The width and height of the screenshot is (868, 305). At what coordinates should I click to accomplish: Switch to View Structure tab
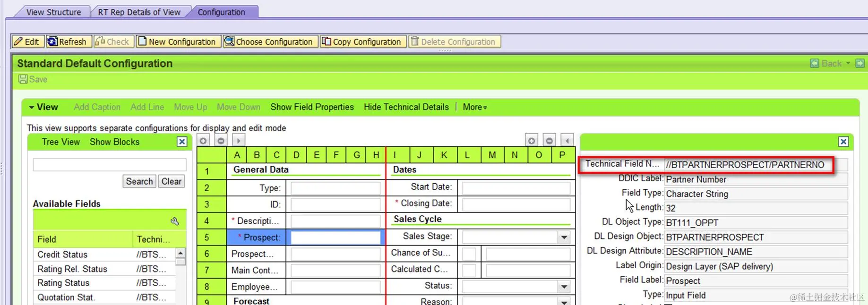click(x=53, y=12)
